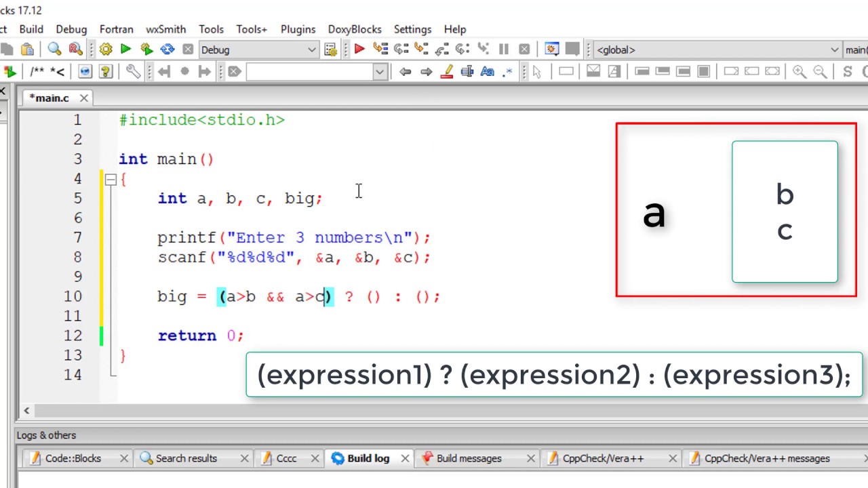
Task: Pause debugger with the break icon
Action: point(504,49)
